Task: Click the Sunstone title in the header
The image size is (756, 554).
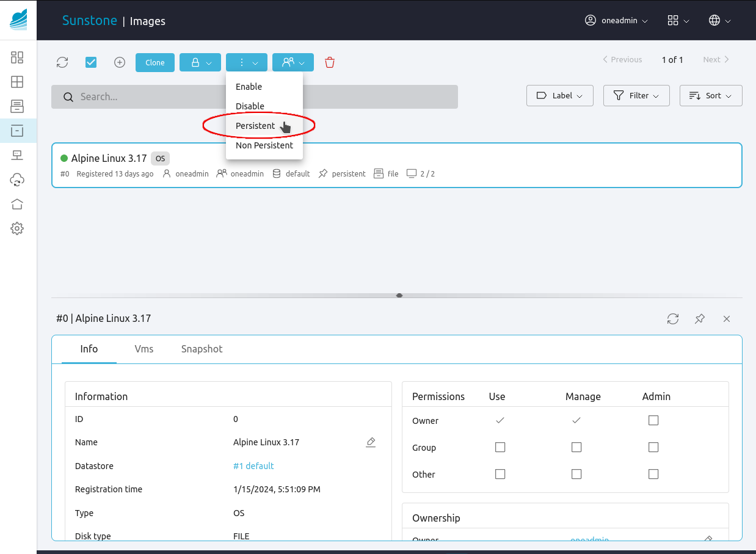Action: tap(90, 20)
